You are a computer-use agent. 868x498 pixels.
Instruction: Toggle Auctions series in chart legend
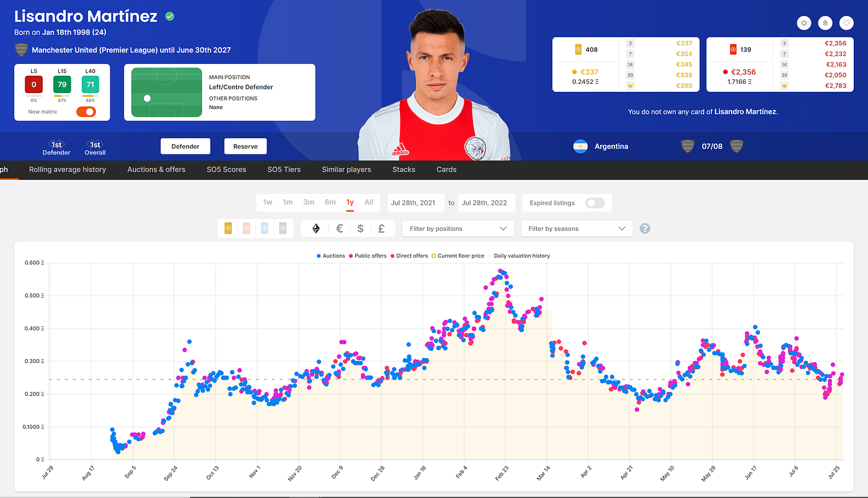tap(330, 256)
